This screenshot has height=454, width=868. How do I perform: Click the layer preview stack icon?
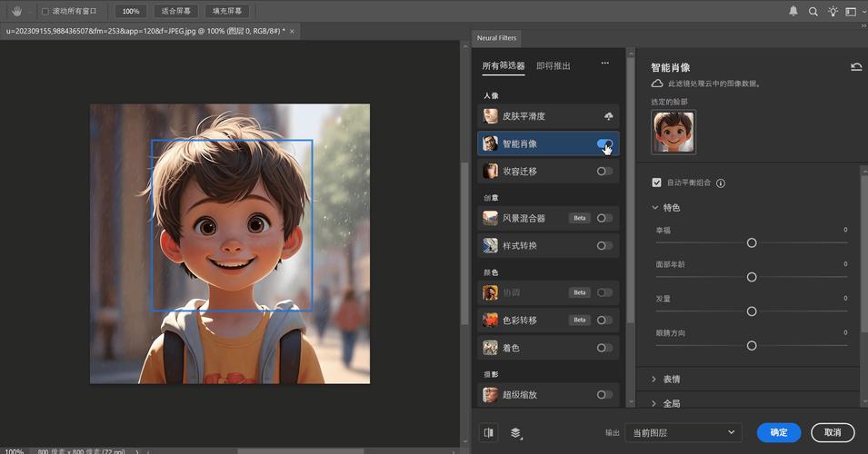click(515, 433)
